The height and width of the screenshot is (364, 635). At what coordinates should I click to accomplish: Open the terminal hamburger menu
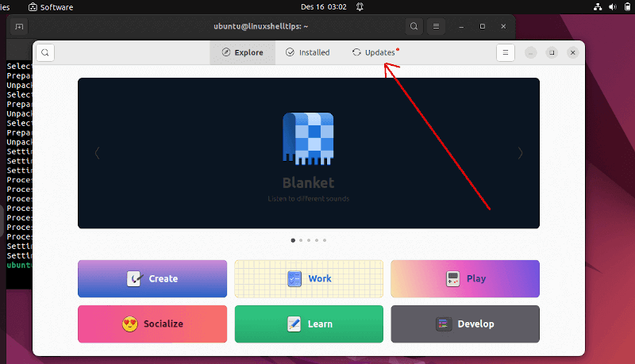436,26
